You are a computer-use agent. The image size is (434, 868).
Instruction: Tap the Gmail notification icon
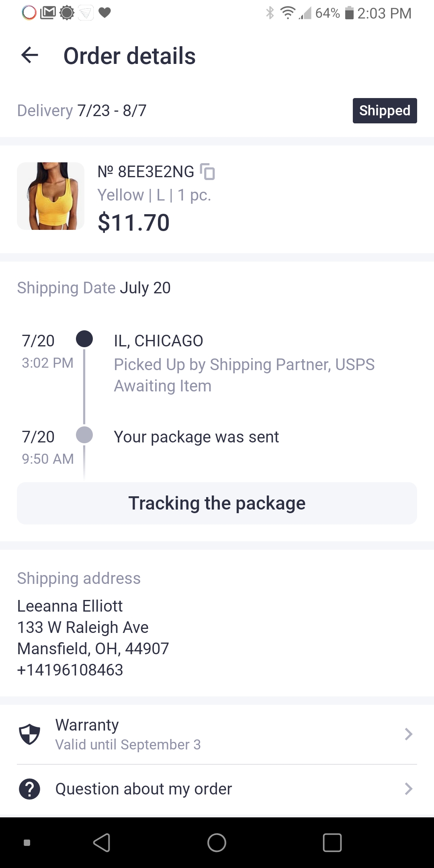click(48, 13)
